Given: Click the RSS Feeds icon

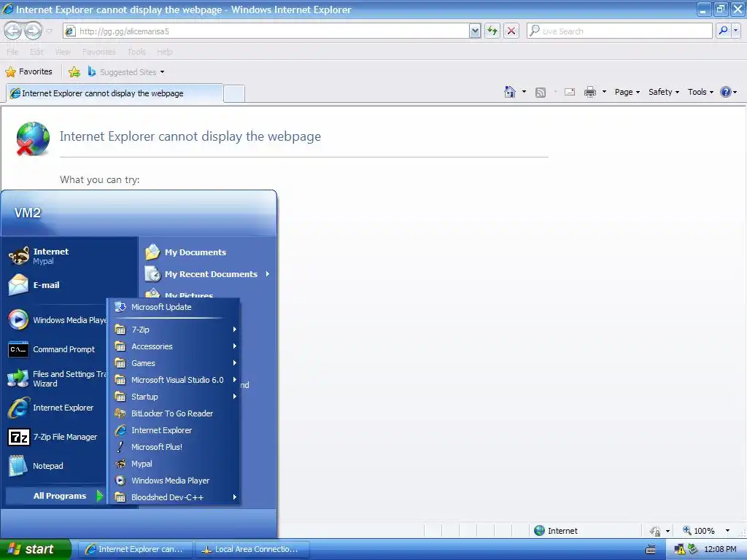Looking at the screenshot, I should (x=541, y=93).
